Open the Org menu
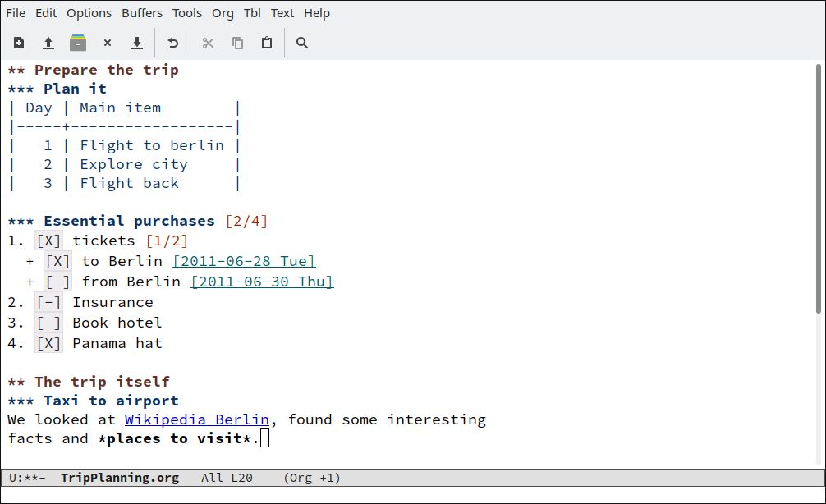 pyautogui.click(x=223, y=13)
